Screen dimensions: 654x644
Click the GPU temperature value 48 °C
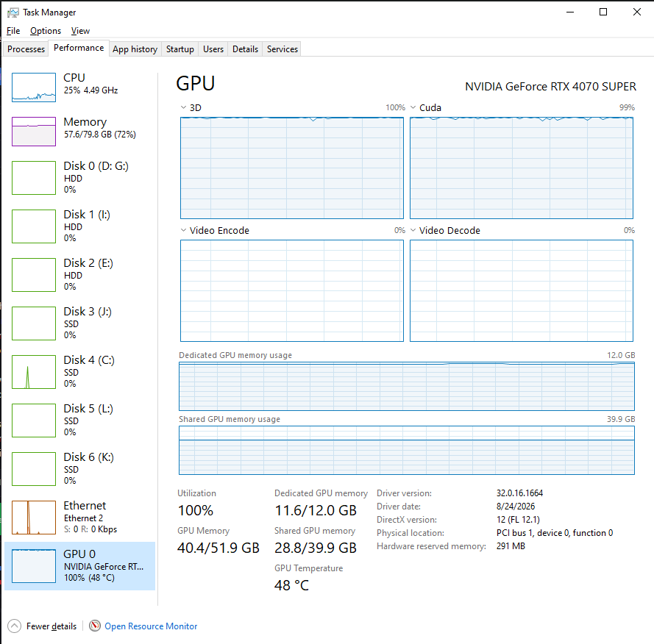pyautogui.click(x=291, y=585)
